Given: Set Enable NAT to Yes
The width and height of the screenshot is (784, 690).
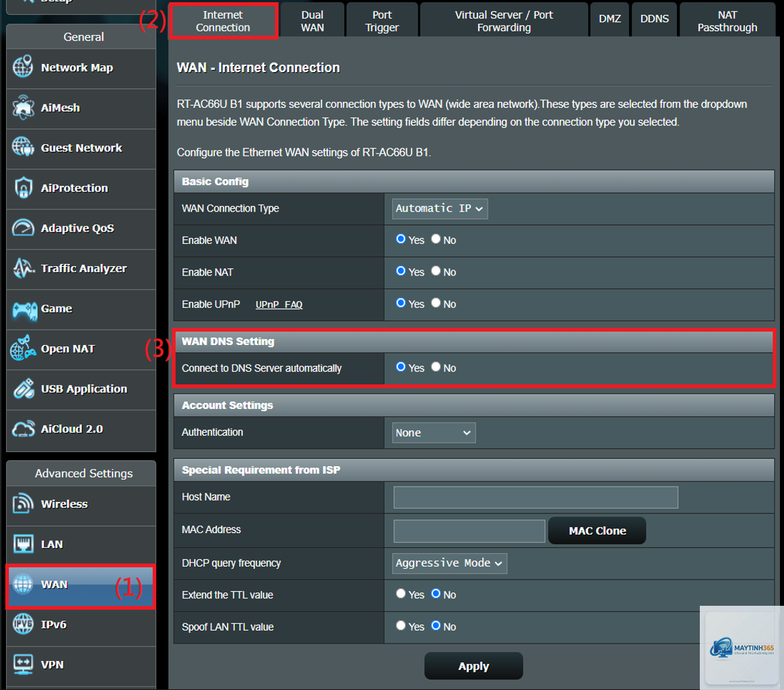Looking at the screenshot, I should 401,271.
